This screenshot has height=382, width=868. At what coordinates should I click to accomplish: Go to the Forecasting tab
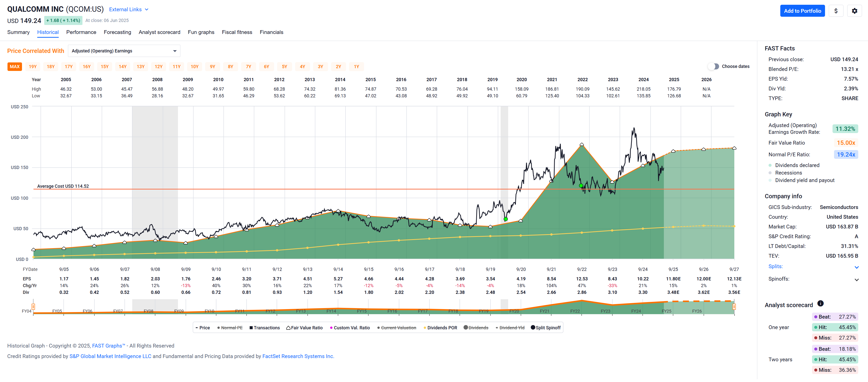[x=117, y=32]
